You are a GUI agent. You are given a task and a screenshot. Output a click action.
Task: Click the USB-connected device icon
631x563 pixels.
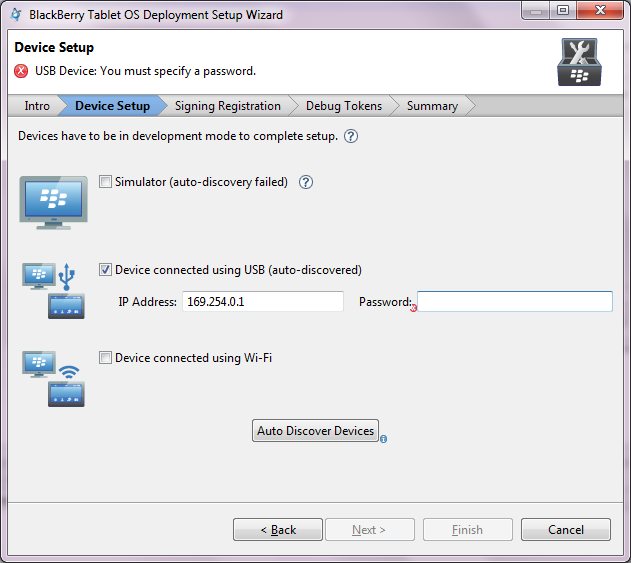(x=54, y=291)
